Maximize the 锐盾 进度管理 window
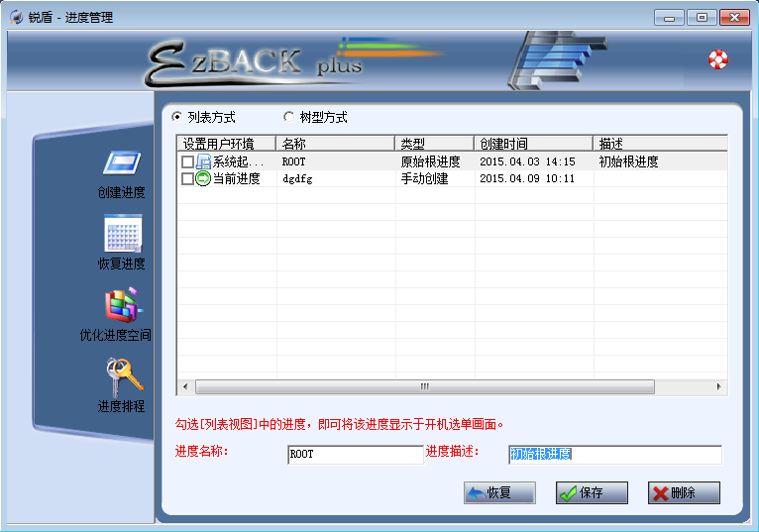The image size is (759, 532). pos(702,18)
